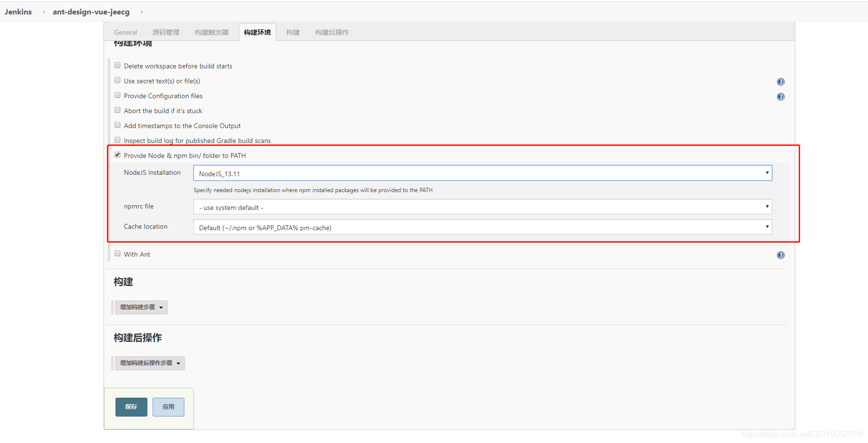Disable Provide Node & npm bin/ folder to PATH
This screenshot has height=443, width=868.
117,155
